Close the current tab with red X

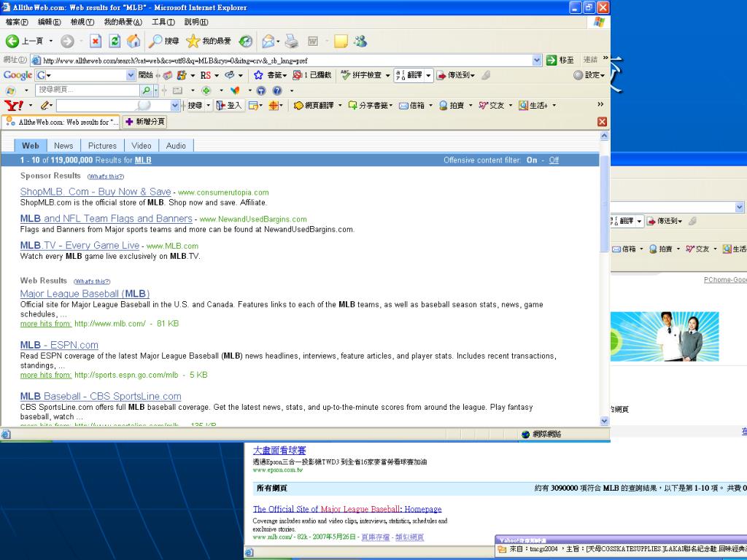click(602, 122)
